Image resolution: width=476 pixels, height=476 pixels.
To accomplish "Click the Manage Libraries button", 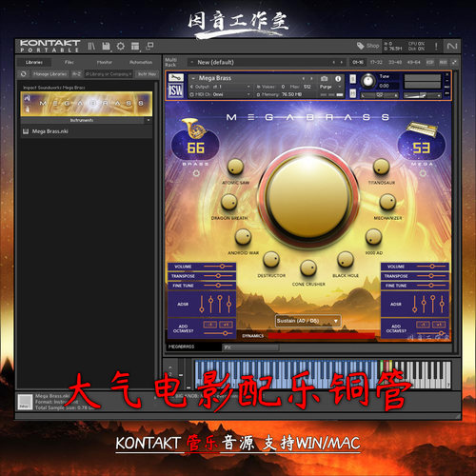I will pos(50,74).
